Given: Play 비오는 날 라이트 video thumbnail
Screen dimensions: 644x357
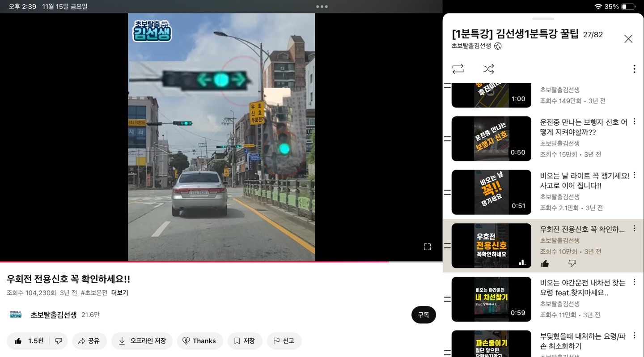Looking at the screenshot, I should pos(491,192).
